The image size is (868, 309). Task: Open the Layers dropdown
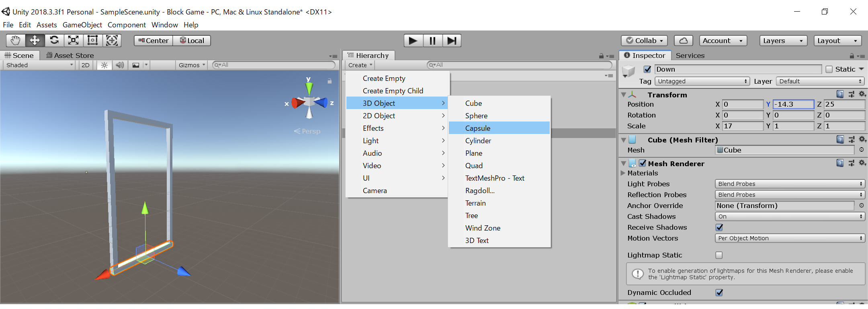tap(783, 41)
